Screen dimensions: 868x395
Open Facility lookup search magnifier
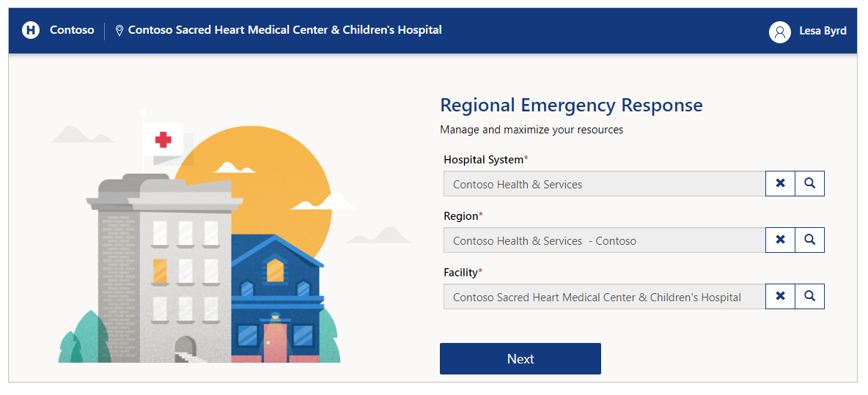(810, 297)
